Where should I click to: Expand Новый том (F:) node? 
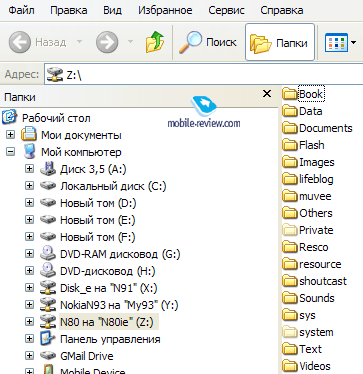coord(29,237)
